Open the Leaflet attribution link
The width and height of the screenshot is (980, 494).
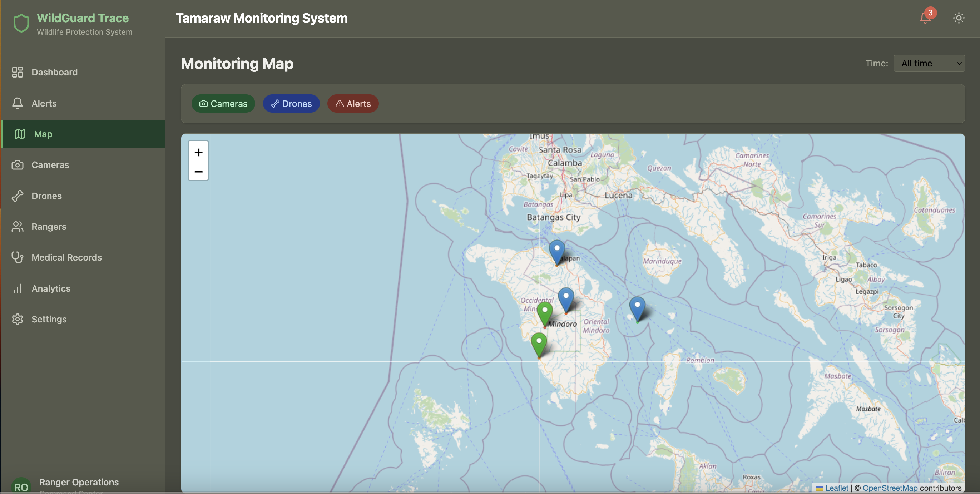836,488
